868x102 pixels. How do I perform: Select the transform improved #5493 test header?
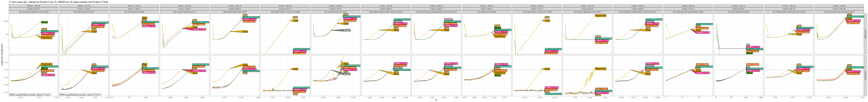(x=235, y=12)
